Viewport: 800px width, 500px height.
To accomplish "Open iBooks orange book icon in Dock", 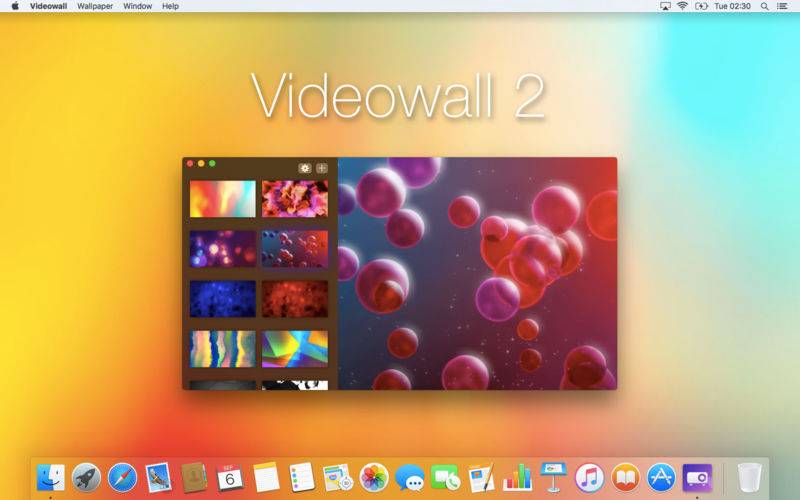I will [x=626, y=478].
